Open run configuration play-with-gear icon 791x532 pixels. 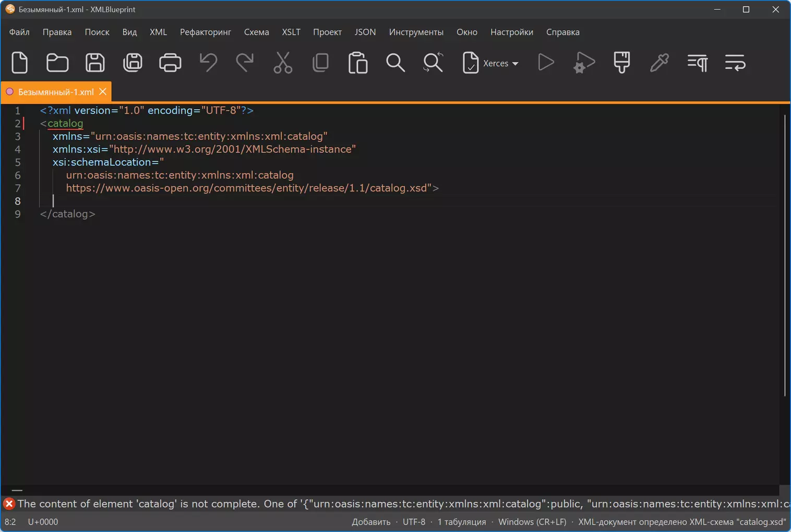click(584, 63)
